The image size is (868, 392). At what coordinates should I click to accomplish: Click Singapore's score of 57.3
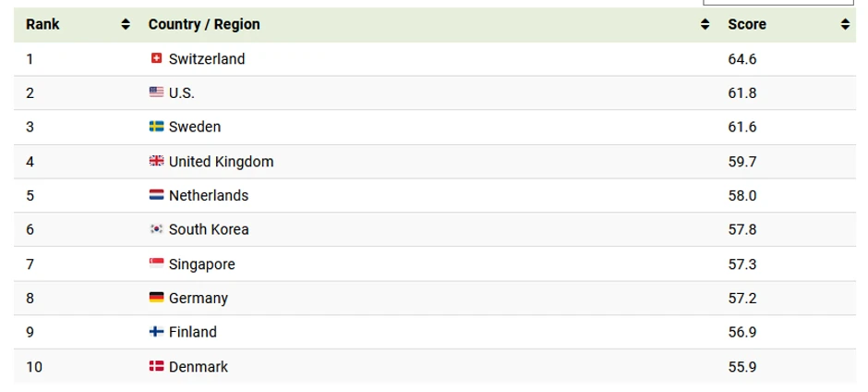coord(742,263)
